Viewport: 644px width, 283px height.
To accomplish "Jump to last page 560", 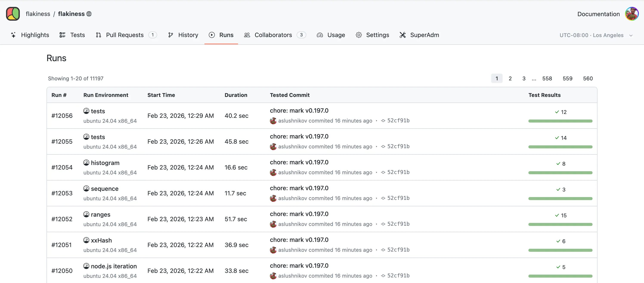I will (x=588, y=79).
